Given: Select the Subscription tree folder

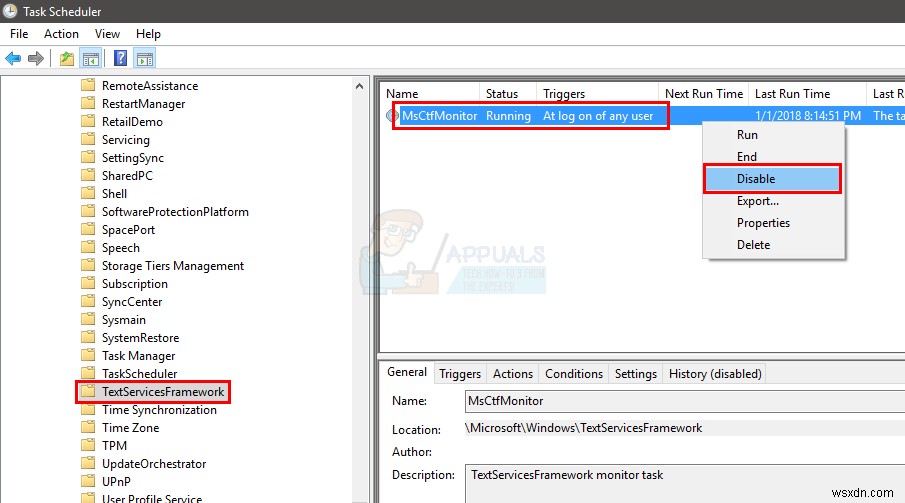Looking at the screenshot, I should coord(135,284).
